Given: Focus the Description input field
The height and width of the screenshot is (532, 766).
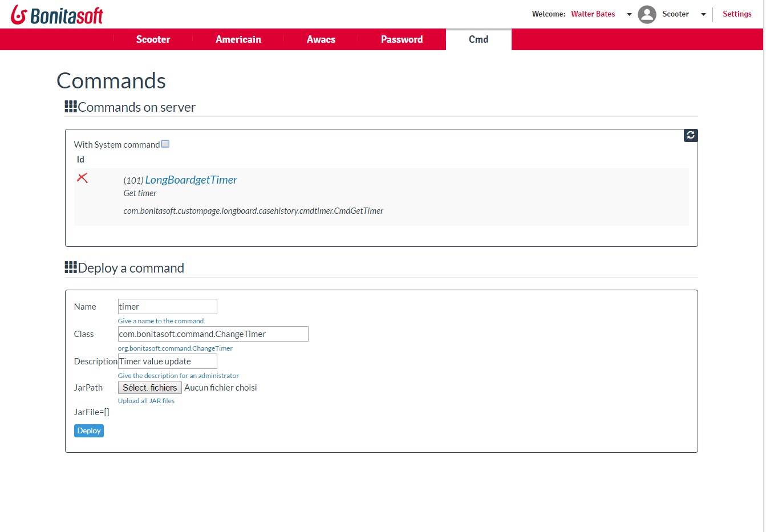Looking at the screenshot, I should pyautogui.click(x=168, y=361).
